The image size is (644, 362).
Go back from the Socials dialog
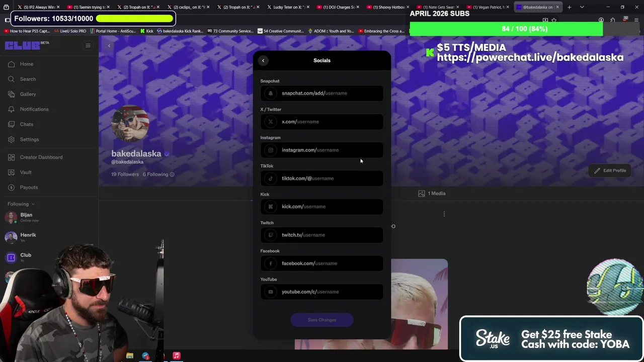point(263,60)
